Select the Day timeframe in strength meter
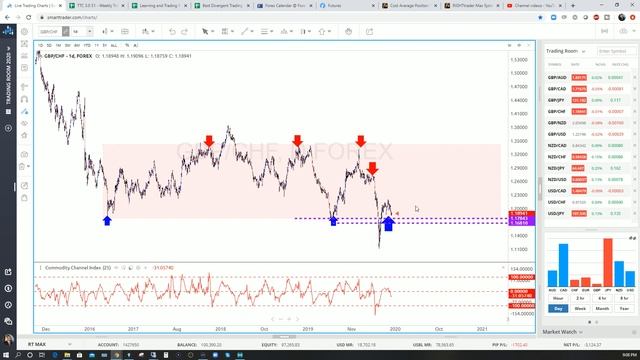 558,309
